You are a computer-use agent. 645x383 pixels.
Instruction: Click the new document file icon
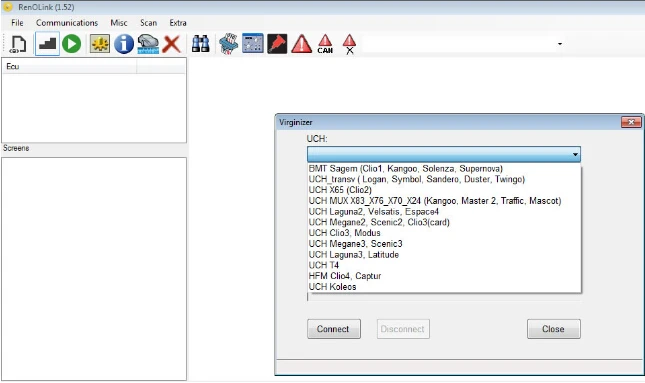point(18,44)
